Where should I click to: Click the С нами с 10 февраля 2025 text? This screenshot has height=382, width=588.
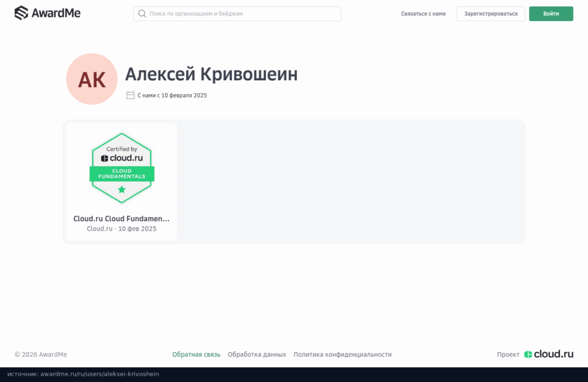pos(172,95)
